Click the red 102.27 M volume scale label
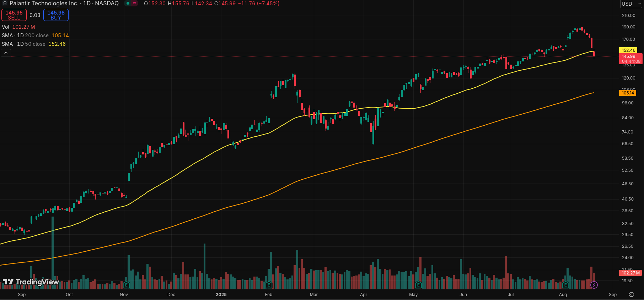 click(x=631, y=273)
